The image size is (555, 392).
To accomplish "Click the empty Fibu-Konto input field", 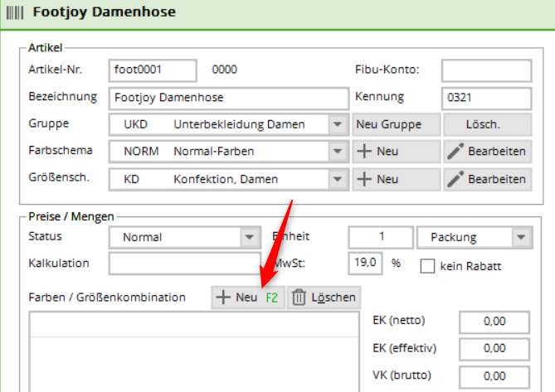I will click(486, 70).
